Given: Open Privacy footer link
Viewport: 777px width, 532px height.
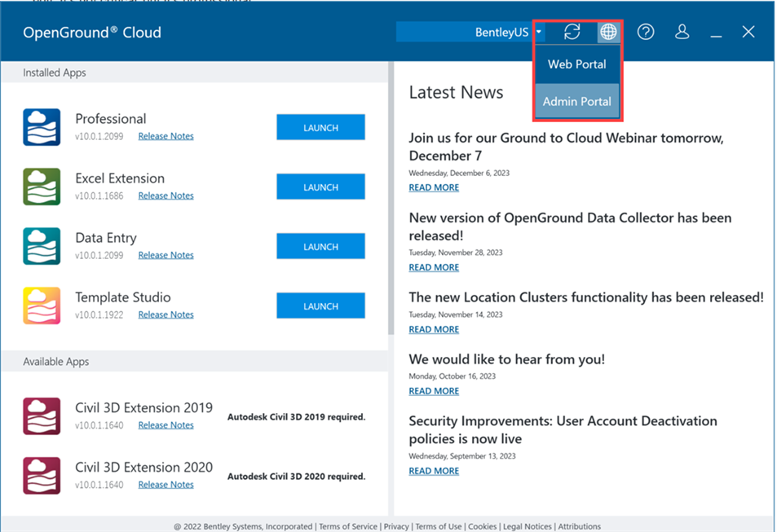Looking at the screenshot, I should pos(396,526).
